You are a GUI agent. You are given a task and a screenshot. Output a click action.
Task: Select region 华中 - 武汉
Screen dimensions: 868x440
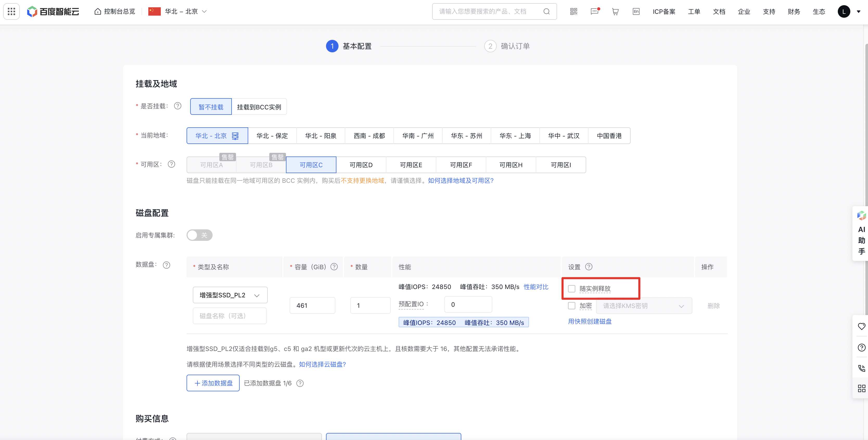pos(564,136)
